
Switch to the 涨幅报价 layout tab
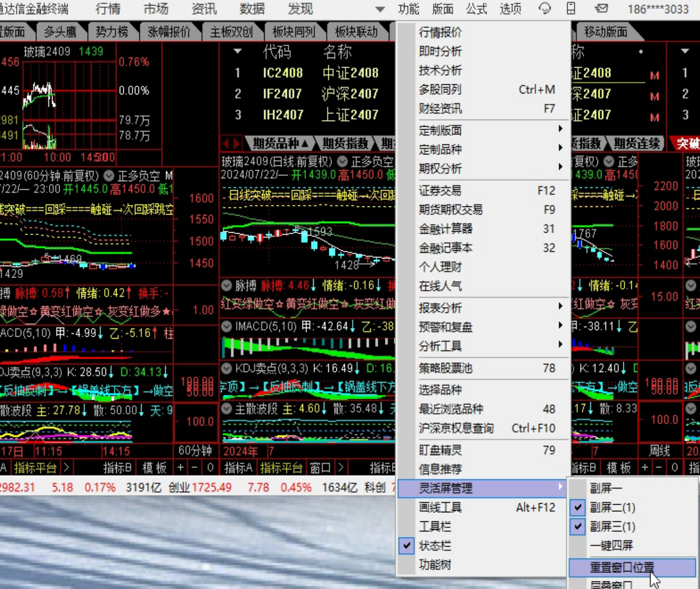(x=169, y=32)
